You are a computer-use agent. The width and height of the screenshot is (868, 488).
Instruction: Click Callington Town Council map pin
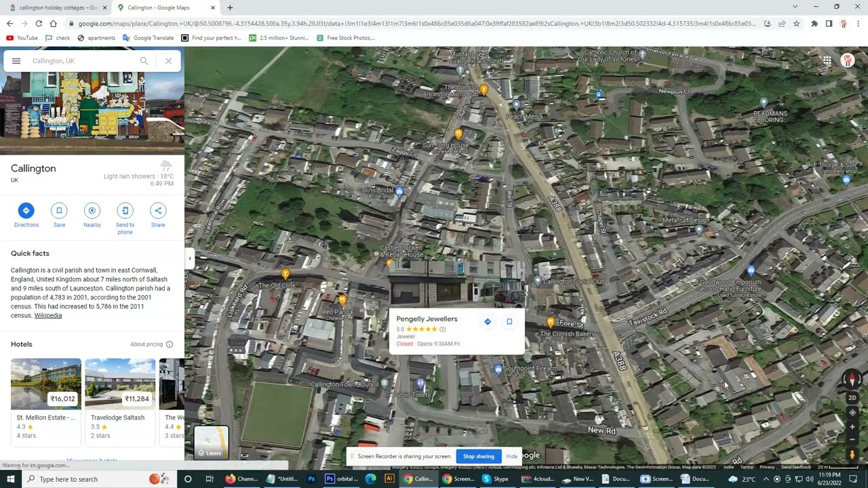click(384, 384)
